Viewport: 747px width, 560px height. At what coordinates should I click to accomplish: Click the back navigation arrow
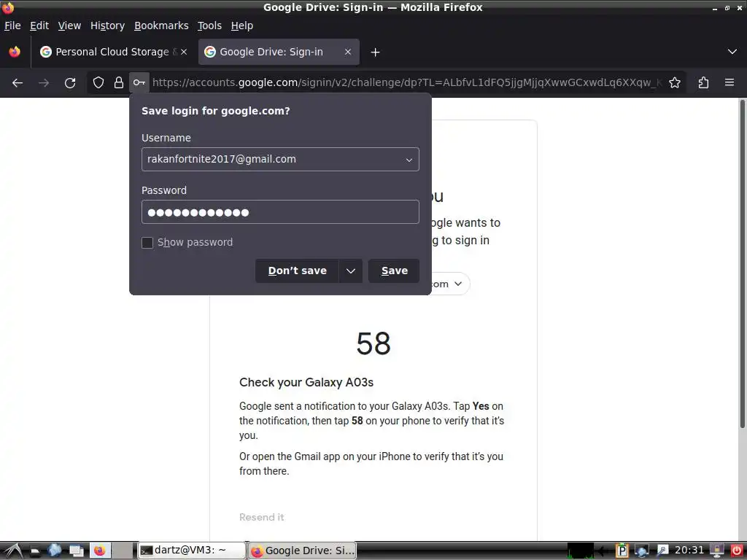tap(18, 83)
